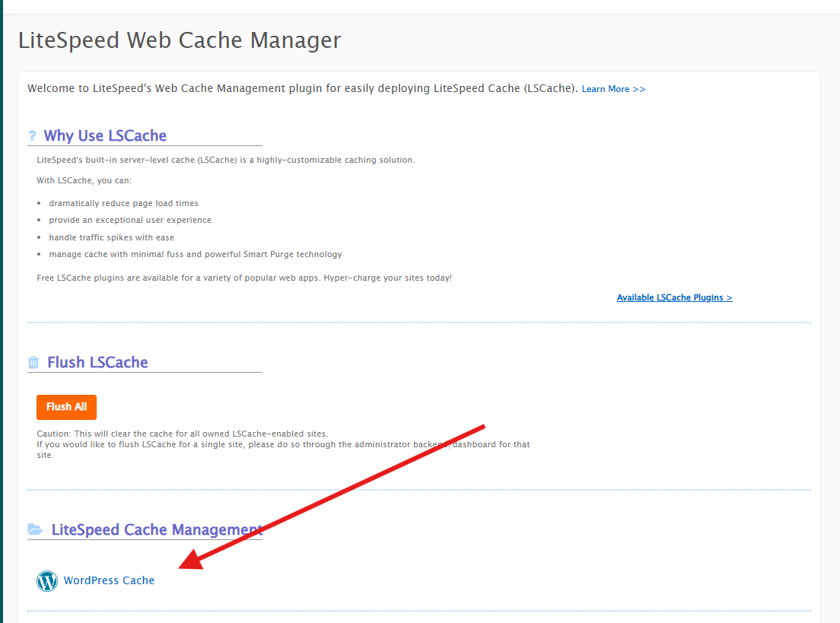This screenshot has width=840, height=623.
Task: Click the 'LiteSpeed's built-in server-level cache' sentence
Action: coord(225,161)
